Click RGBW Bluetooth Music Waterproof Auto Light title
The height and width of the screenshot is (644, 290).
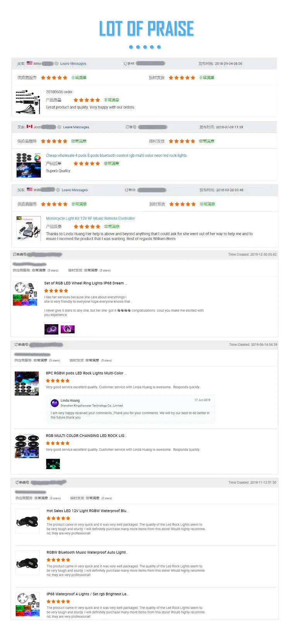(87, 552)
